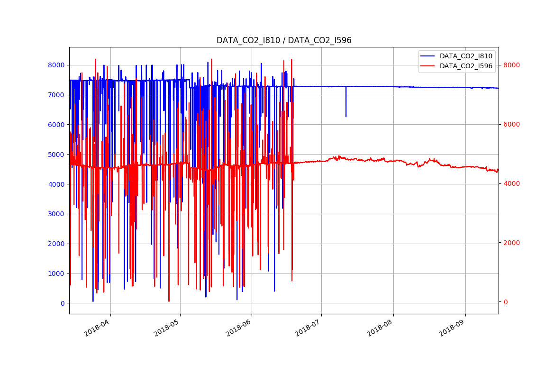Screen dimensions: 554x392
Task: Click the chart title DATA_CO2_I810 / DATA_CO2_I596
Action: pyautogui.click(x=284, y=41)
